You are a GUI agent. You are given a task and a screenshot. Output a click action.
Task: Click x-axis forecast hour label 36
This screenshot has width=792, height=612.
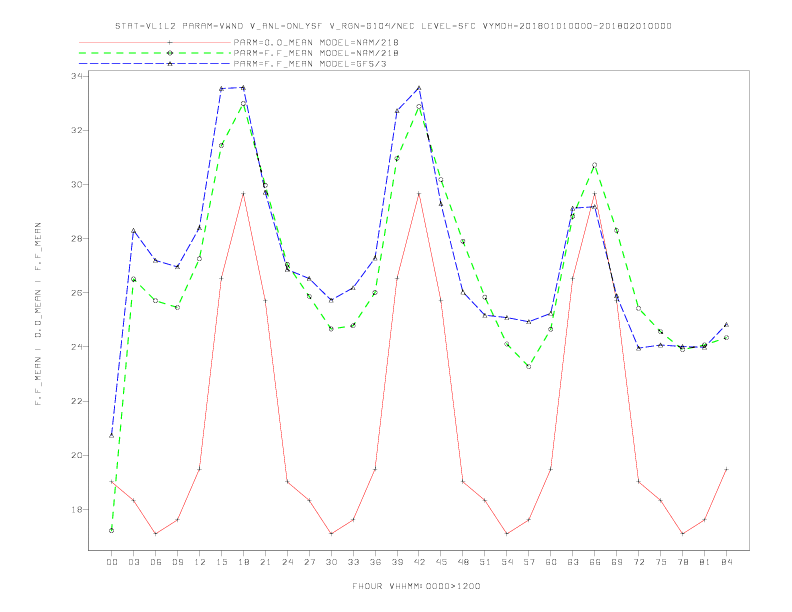(375, 562)
